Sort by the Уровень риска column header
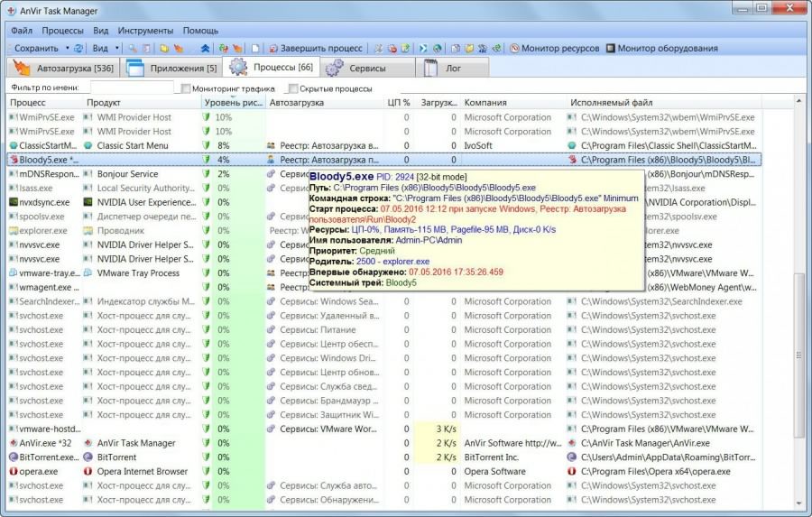 coord(233,103)
